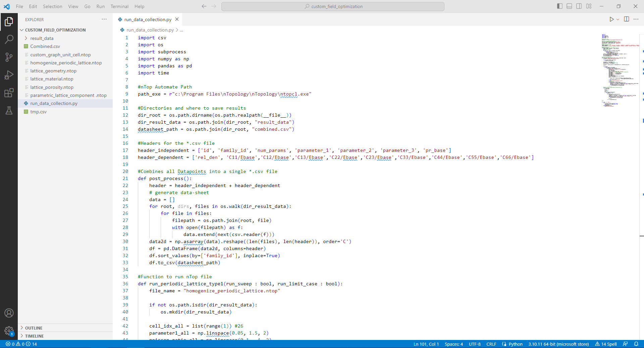Toggle the bottom panel layout button
Image resolution: width=644 pixels, height=348 pixels.
pyautogui.click(x=569, y=6)
